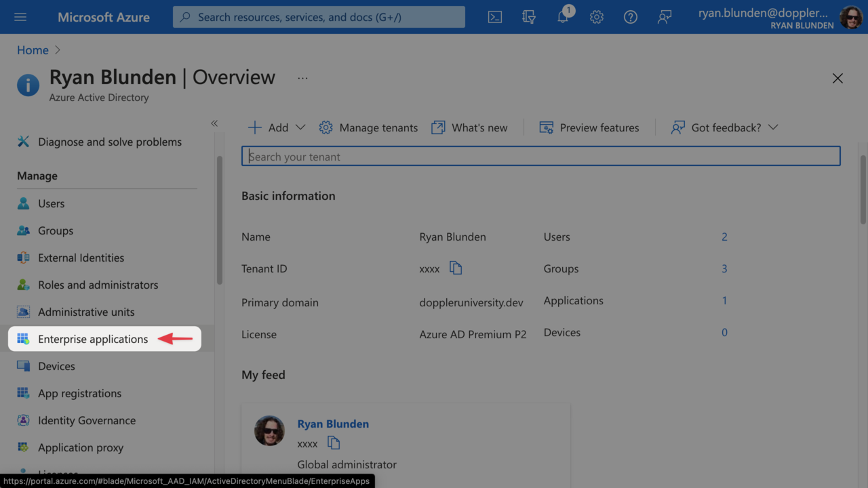Open Identity Governance

coord(87,420)
